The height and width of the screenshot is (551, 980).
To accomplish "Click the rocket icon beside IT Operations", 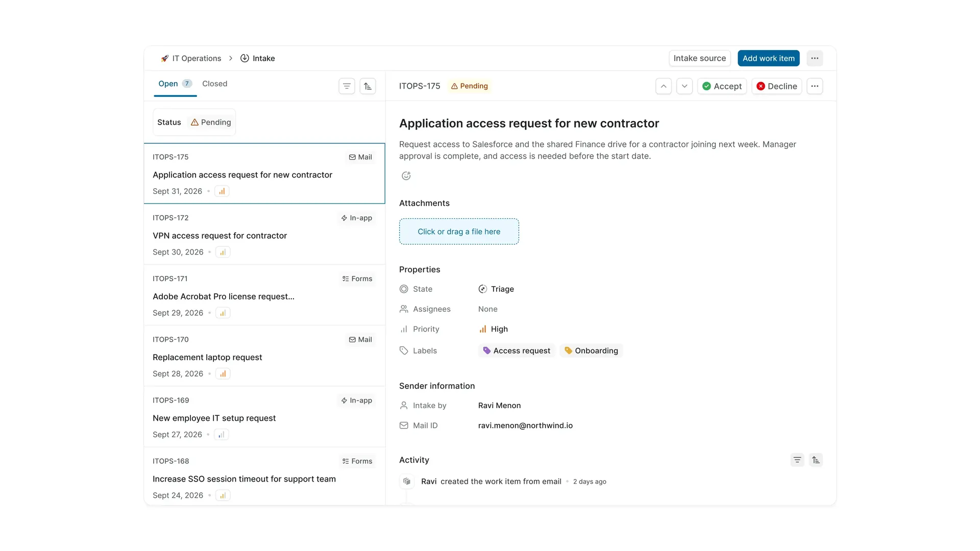I will click(x=164, y=58).
